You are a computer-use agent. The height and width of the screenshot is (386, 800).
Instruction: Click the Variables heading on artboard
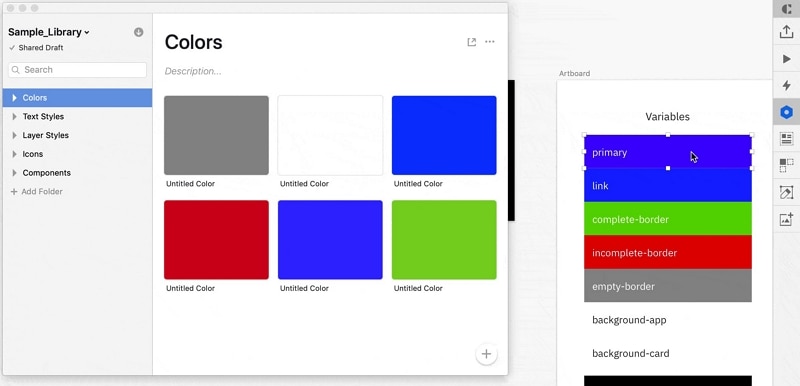point(667,117)
